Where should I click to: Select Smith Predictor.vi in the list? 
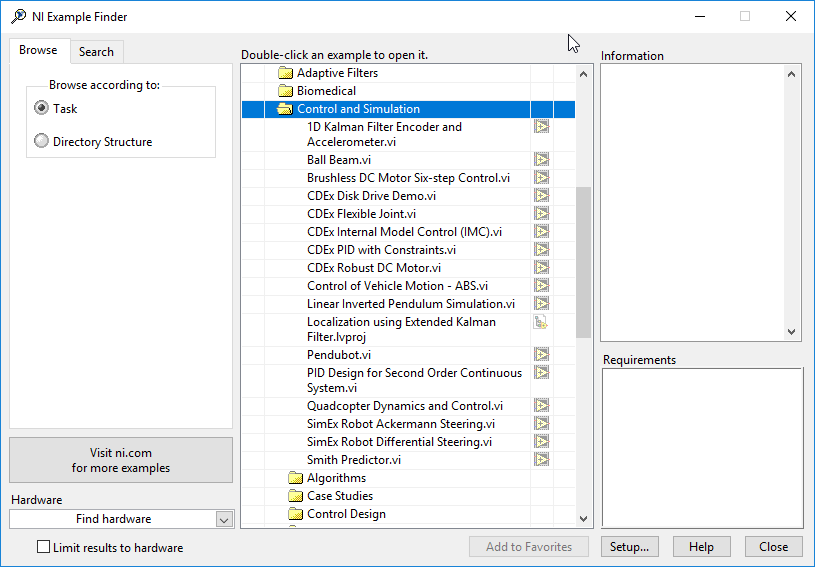coord(354,460)
